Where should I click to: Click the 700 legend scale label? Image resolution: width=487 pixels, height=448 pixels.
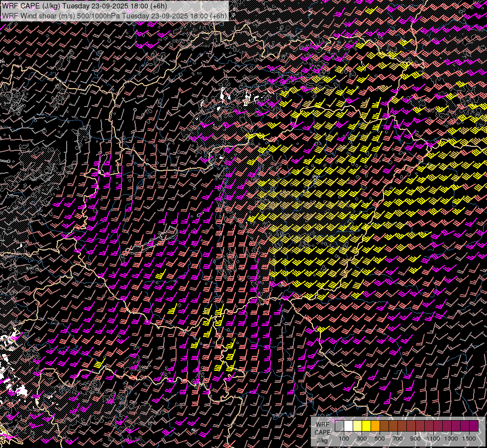397,439
